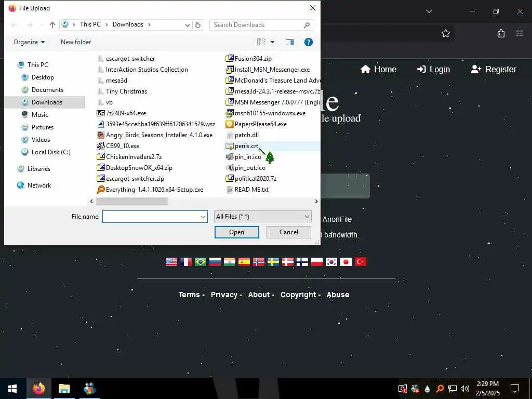Viewport: 532px width, 399px height.
Task: Select the CB99_10.exe file icon
Action: (x=101, y=146)
